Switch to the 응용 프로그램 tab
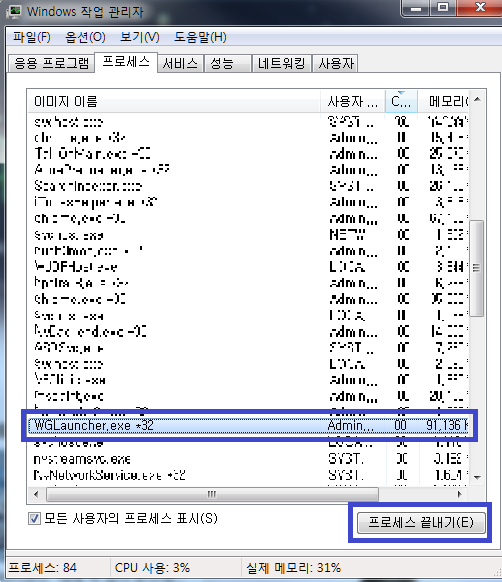This screenshot has width=502, height=582. (x=51, y=63)
